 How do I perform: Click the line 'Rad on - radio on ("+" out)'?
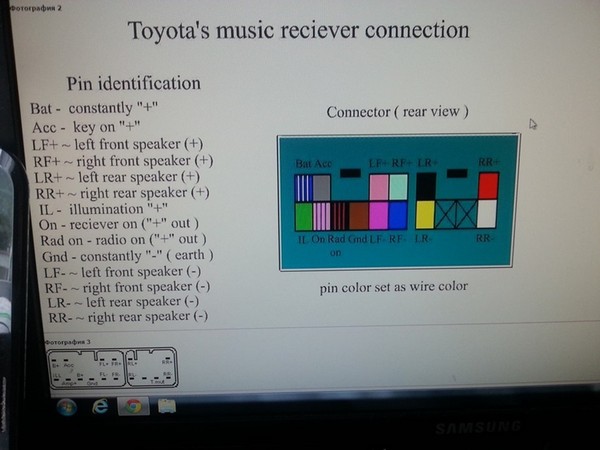pos(124,240)
